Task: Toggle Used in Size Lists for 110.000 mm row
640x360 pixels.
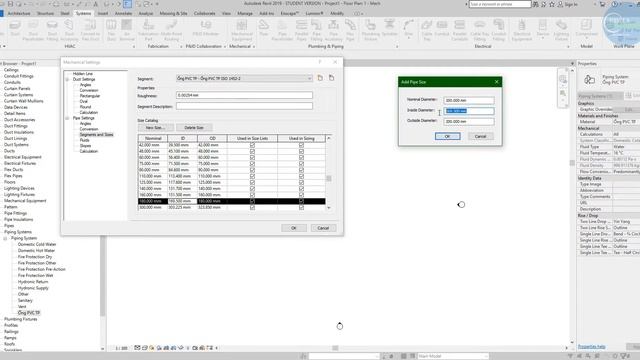Action: pyautogui.click(x=252, y=176)
